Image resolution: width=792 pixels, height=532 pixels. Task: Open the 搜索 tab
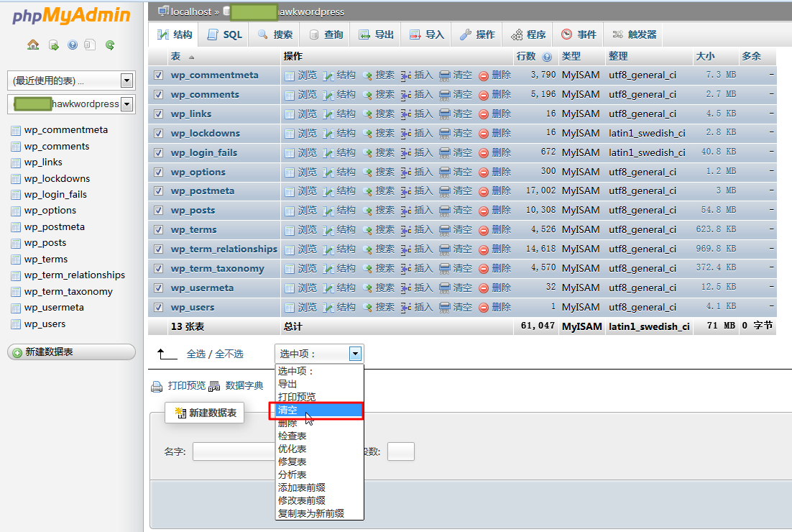click(275, 35)
